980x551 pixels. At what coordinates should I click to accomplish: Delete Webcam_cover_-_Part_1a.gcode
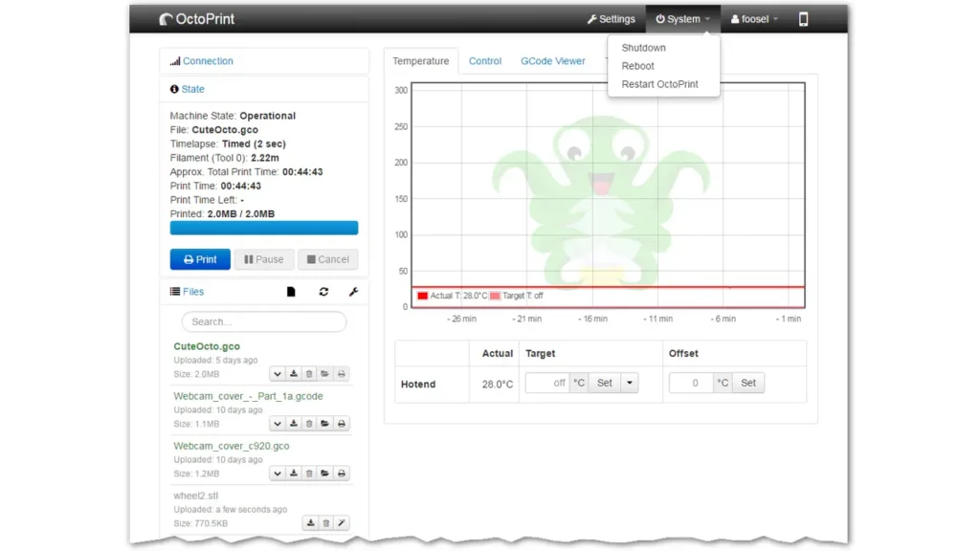coord(309,424)
